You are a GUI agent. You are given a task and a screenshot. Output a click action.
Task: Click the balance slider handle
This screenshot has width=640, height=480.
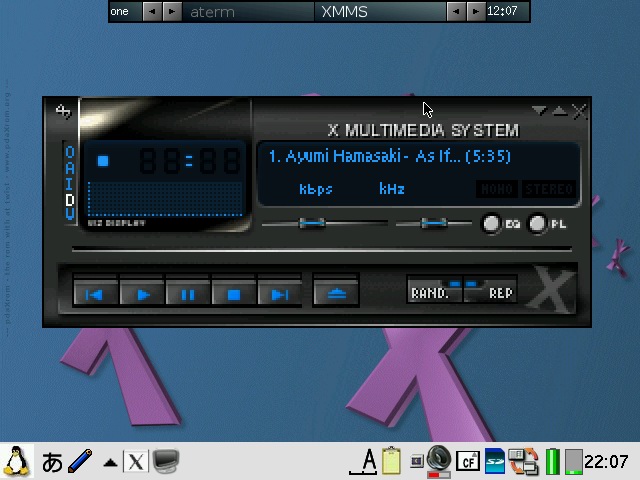pos(433,223)
